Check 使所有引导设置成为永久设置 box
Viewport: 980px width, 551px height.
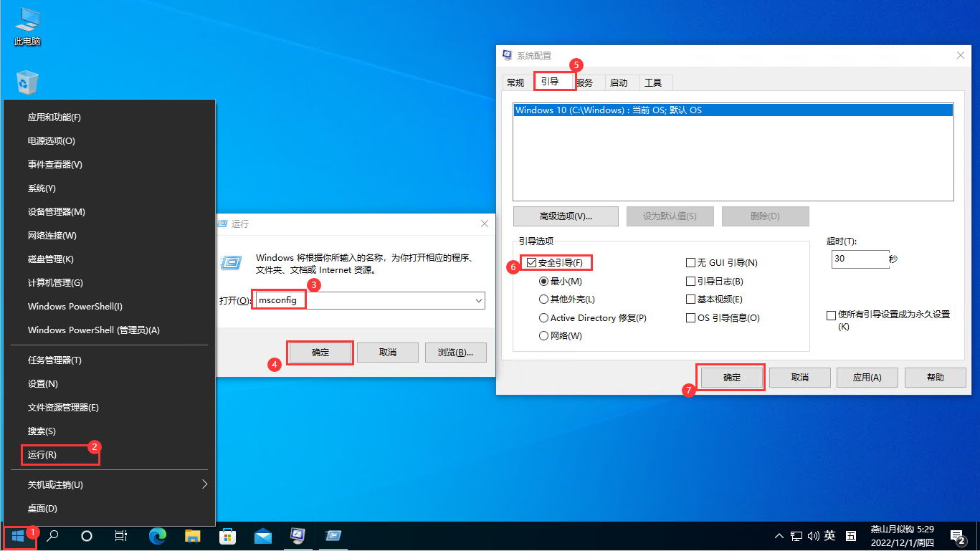pos(832,315)
